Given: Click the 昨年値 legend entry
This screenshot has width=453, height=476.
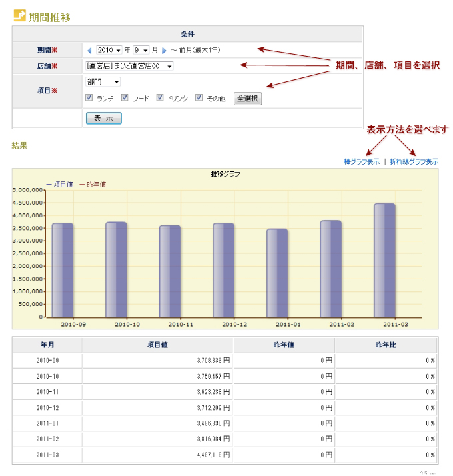Looking at the screenshot, I should [x=93, y=185].
